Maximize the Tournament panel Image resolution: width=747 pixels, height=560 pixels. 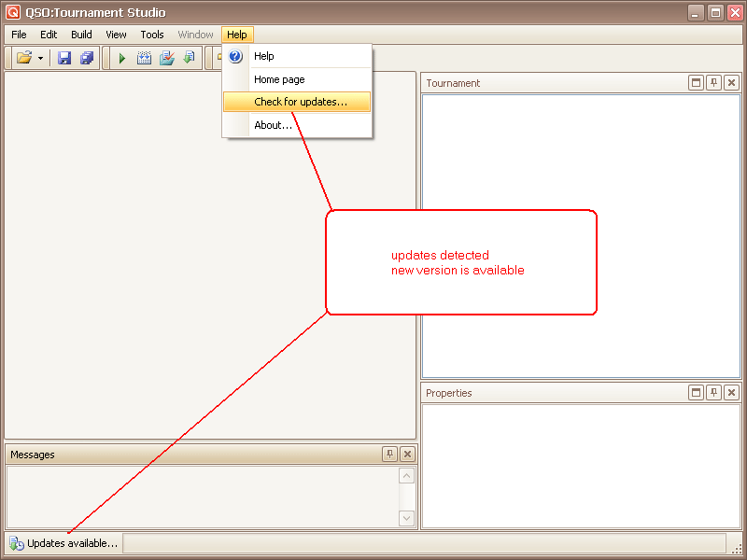696,83
